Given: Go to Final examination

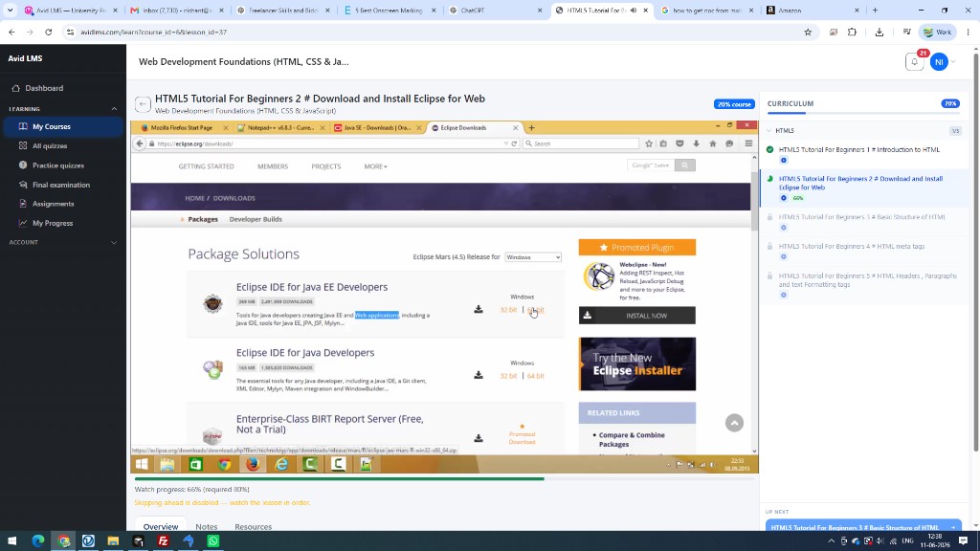Looking at the screenshot, I should coord(62,185).
